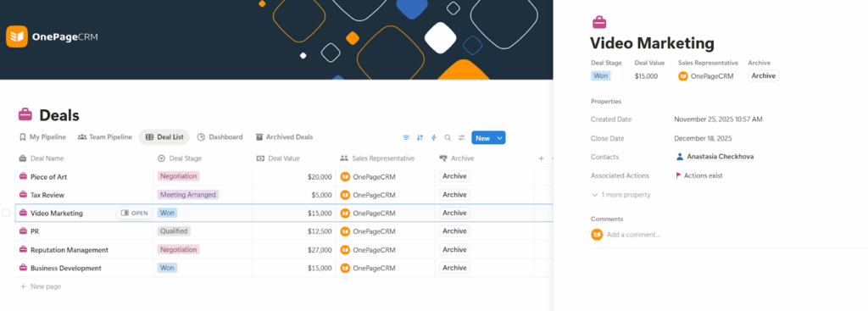Click the Archive button in the Video Marketing detail panel

coord(764,75)
